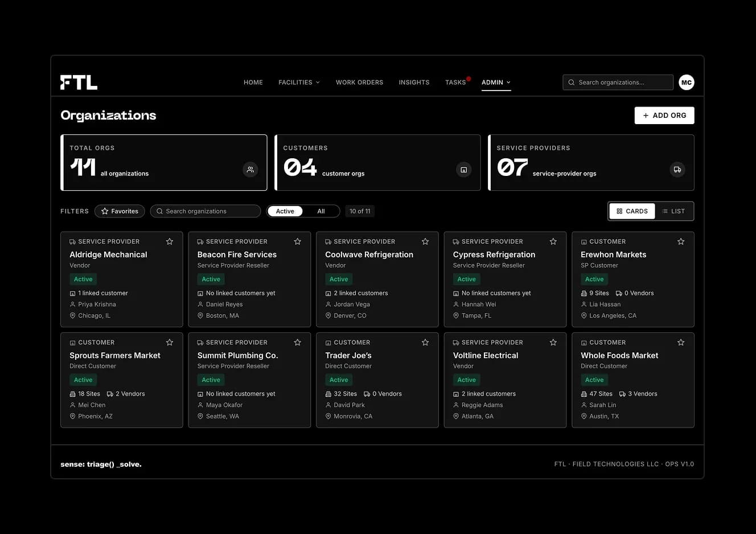Select the Customers summary card
Viewport: 756px width, 534px height.
[x=377, y=163]
